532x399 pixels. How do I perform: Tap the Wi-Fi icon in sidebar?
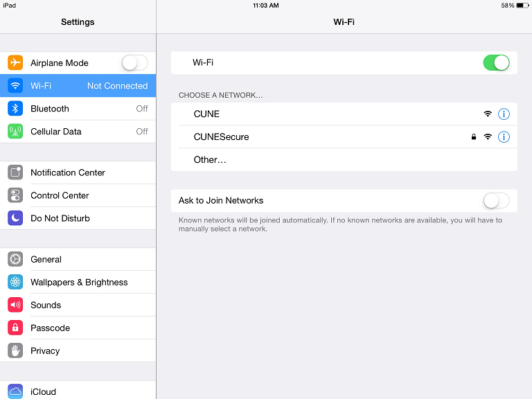click(15, 85)
